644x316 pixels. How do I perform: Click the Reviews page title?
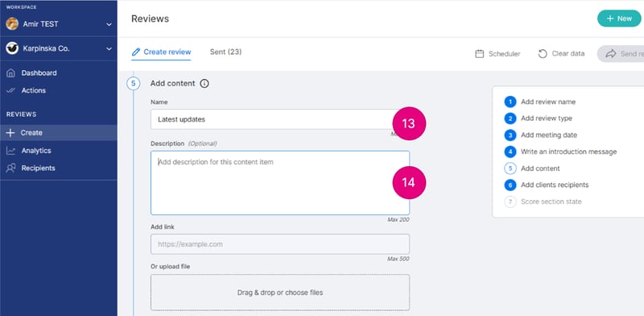point(150,19)
